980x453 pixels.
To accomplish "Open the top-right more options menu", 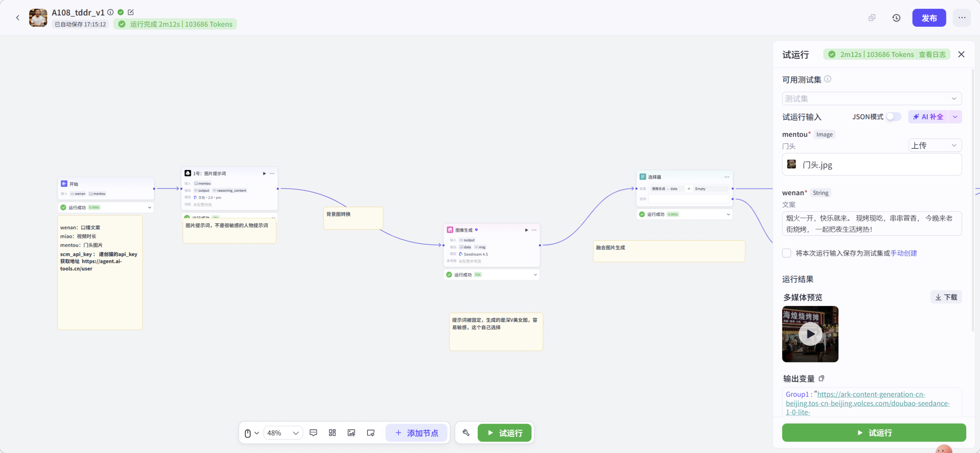I will pyautogui.click(x=962, y=18).
